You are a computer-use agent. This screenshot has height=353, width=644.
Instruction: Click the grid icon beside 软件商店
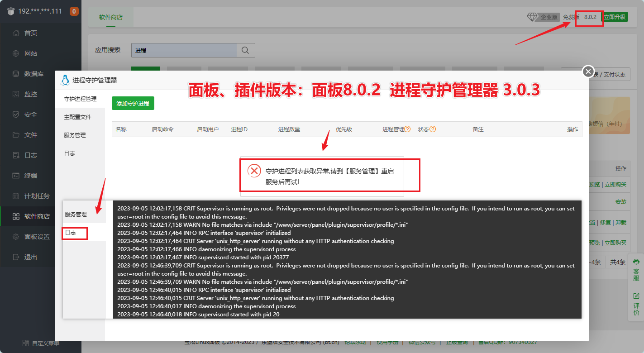(16, 216)
